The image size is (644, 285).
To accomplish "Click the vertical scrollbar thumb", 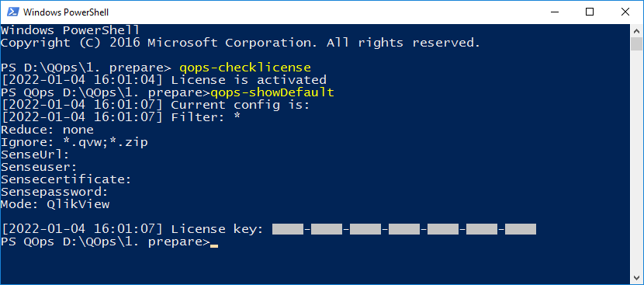I will (x=636, y=43).
